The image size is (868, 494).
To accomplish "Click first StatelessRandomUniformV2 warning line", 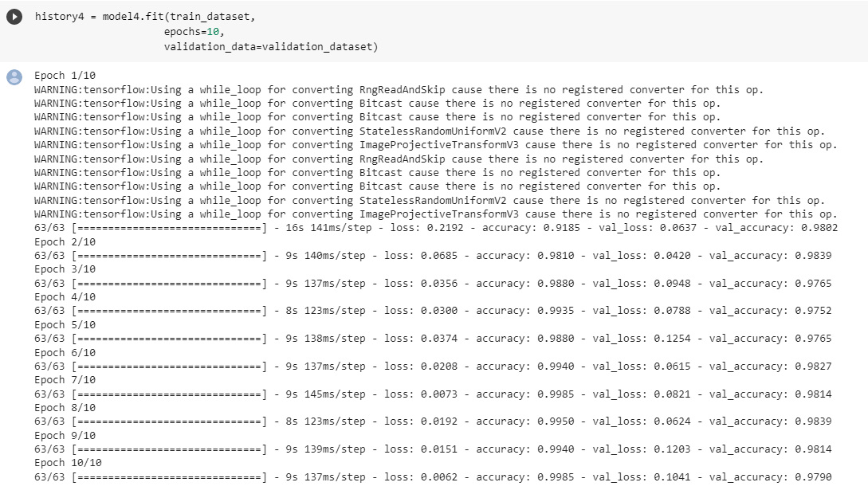I will 430,131.
